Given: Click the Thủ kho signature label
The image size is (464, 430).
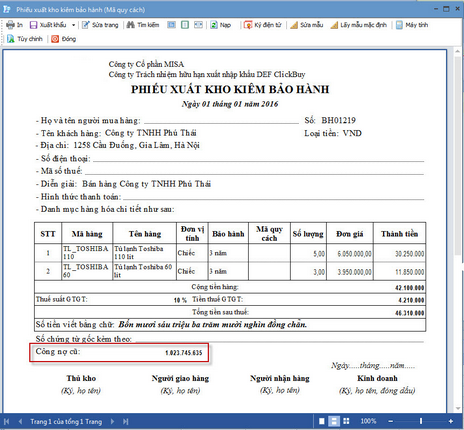Looking at the screenshot, I should (81, 378).
